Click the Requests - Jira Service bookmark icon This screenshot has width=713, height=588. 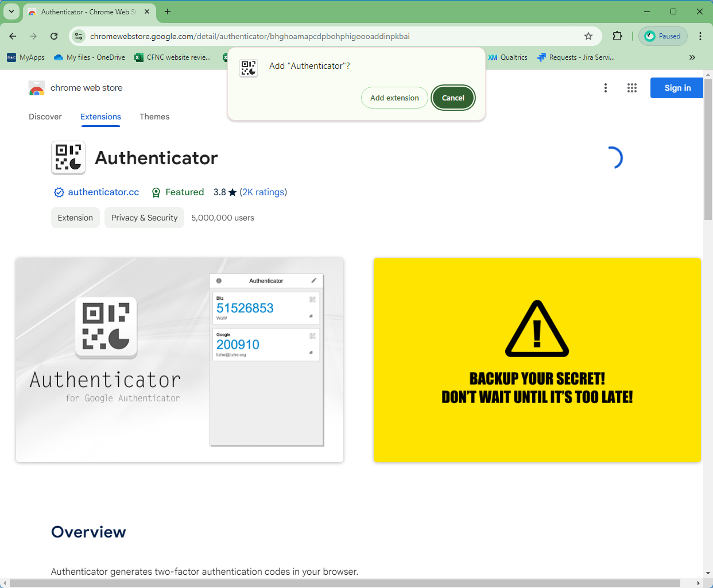click(540, 57)
